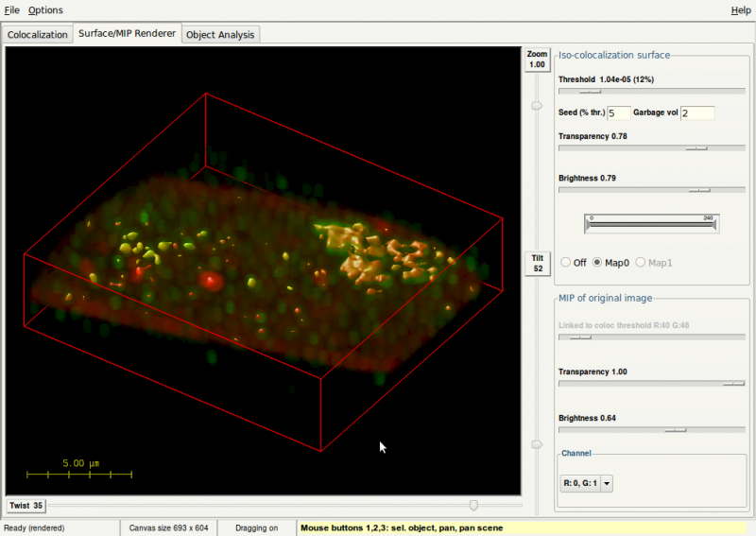Open the File menu
The image size is (756, 536).
[x=12, y=10]
